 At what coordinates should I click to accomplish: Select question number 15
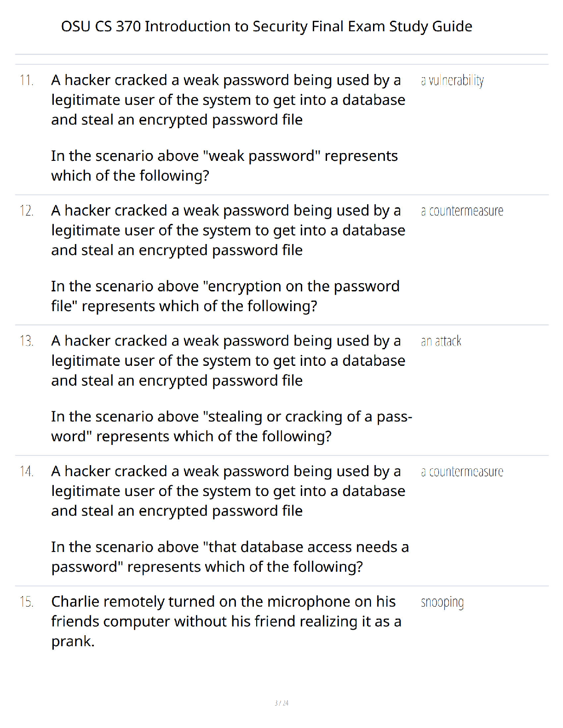pos(27,602)
